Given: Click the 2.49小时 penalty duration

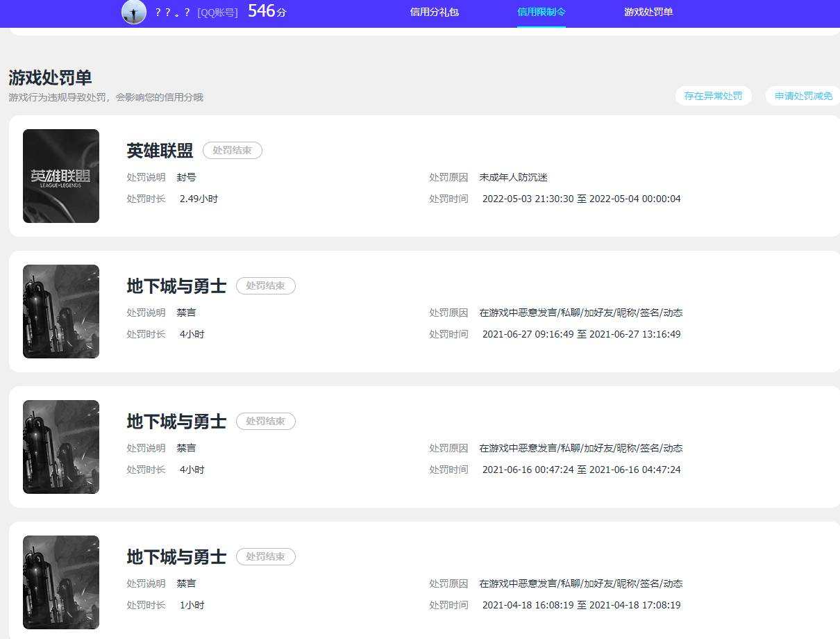Looking at the screenshot, I should (199, 199).
